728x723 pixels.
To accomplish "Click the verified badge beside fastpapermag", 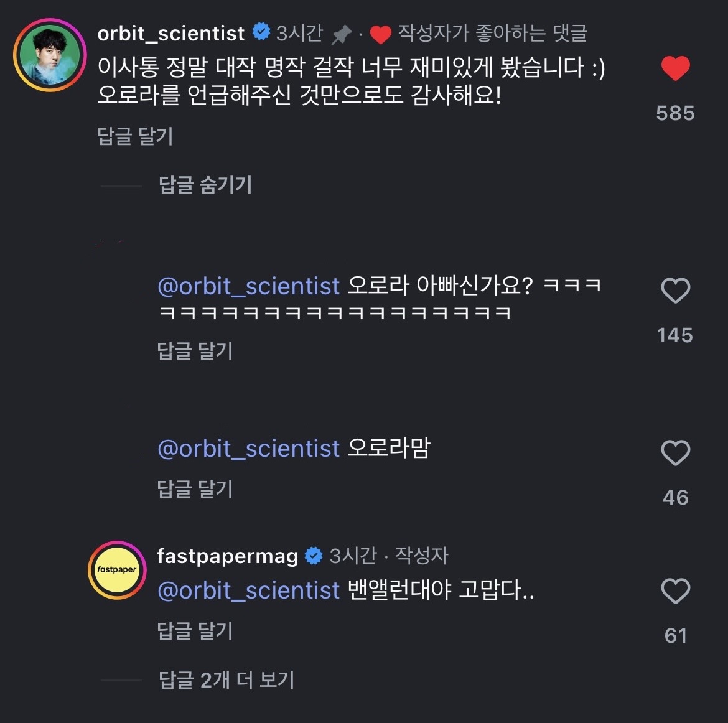I will pyautogui.click(x=314, y=556).
